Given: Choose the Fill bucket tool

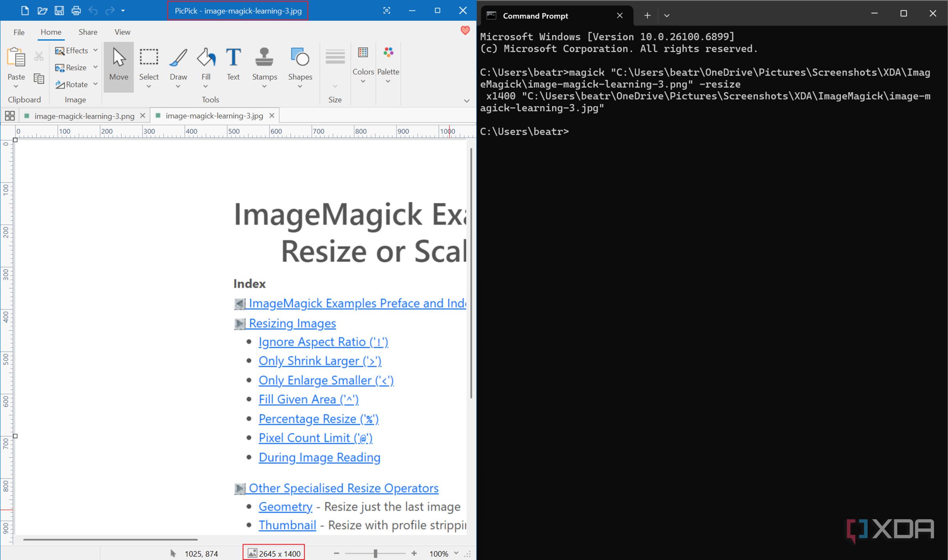Looking at the screenshot, I should click(206, 58).
